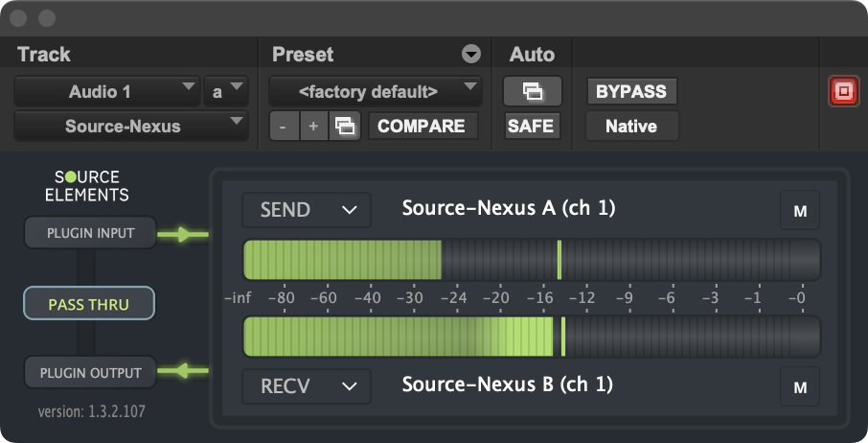The image size is (868, 443).
Task: Click the next preset plus icon
Action: [x=312, y=126]
